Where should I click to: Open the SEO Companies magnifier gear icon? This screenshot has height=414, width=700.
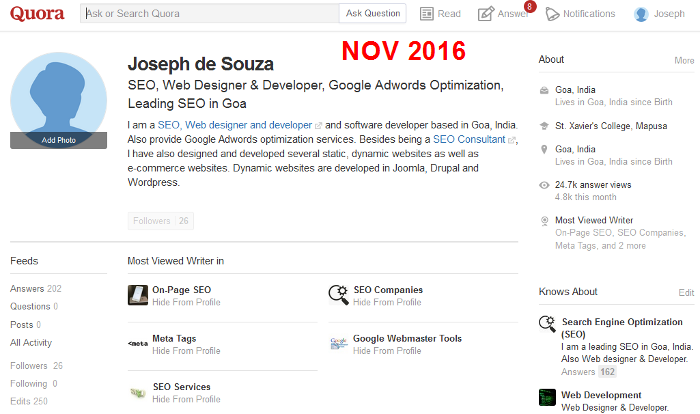(338, 295)
